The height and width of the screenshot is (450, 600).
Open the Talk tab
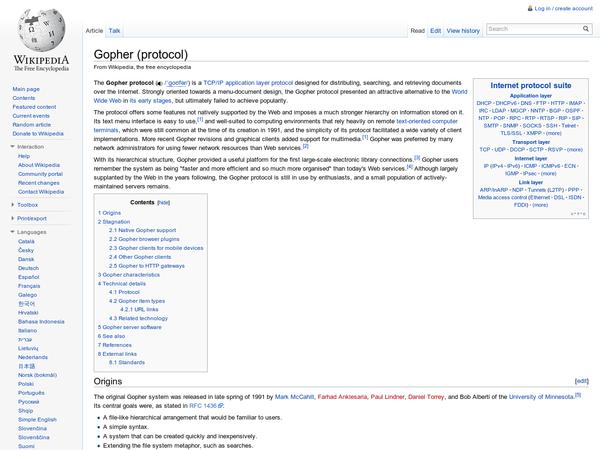(x=114, y=31)
